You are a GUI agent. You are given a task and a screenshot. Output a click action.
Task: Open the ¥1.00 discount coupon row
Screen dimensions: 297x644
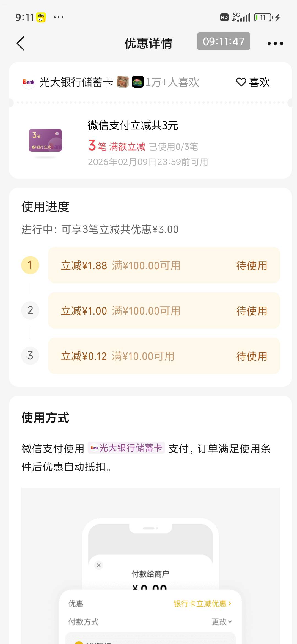164,311
